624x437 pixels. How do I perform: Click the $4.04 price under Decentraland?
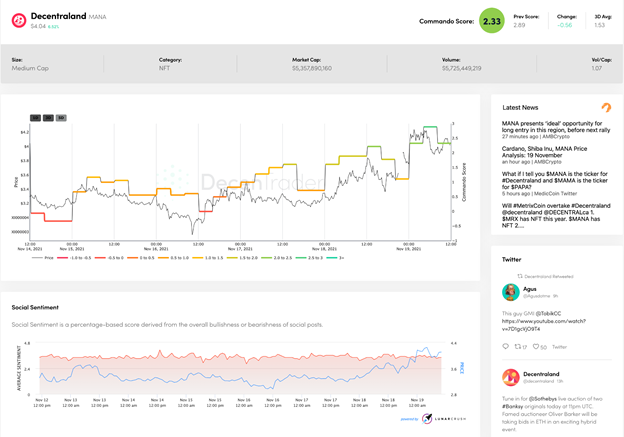click(38, 26)
